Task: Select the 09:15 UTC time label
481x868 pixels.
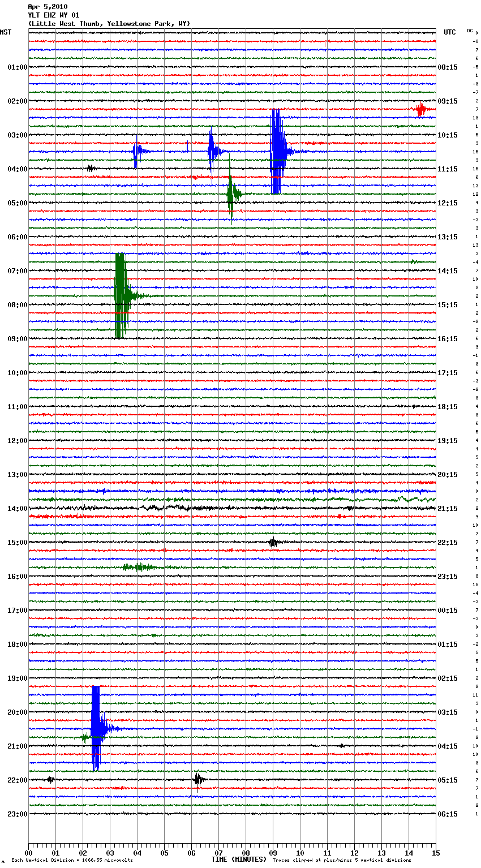Action: [x=448, y=101]
